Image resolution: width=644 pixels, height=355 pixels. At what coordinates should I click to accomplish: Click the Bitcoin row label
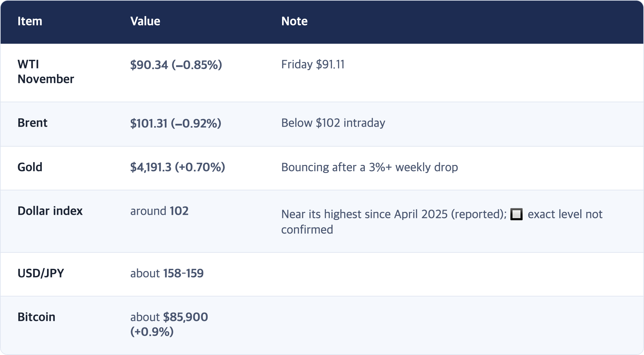click(x=36, y=317)
